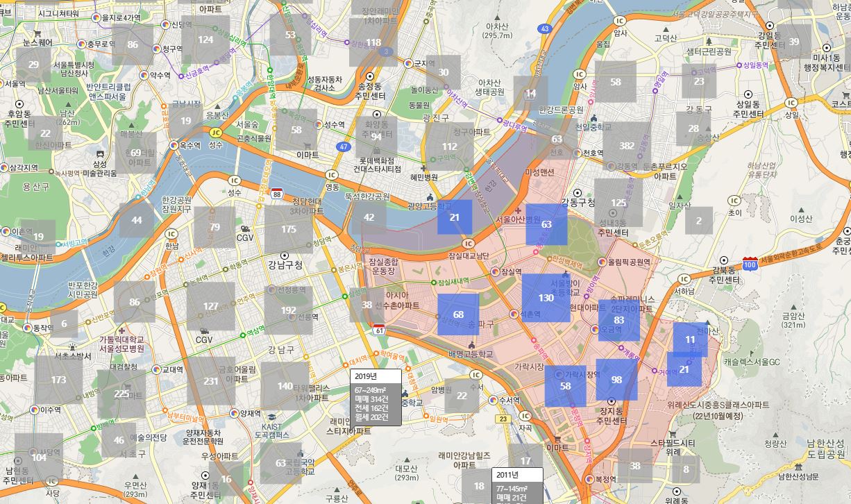The image size is (851, 504).
Task: Click the route 61 highway shield
Action: point(378,328)
